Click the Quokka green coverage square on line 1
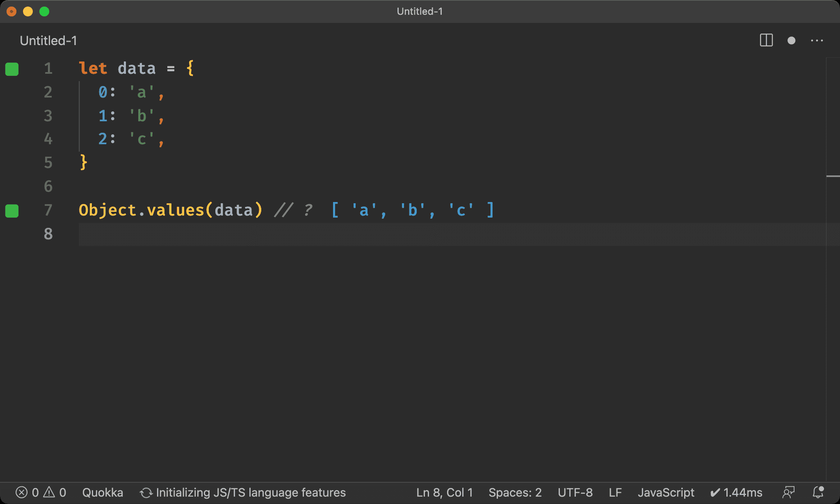 coord(12,69)
